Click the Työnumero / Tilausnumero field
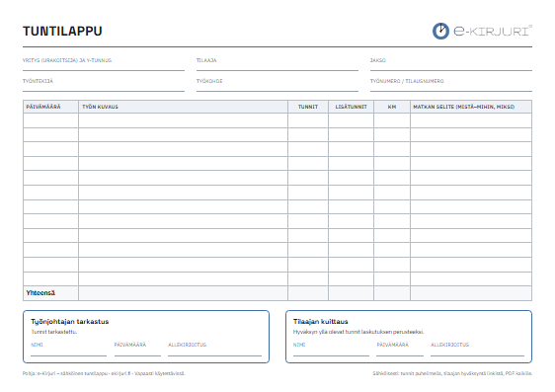 pos(451,85)
